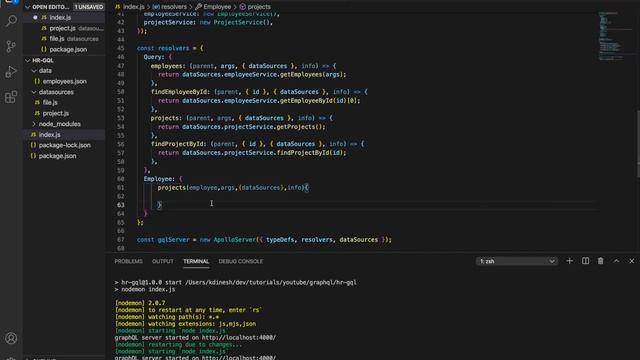This screenshot has width=640, height=360.
Task: Click resolvers in the breadcrumb
Action: tap(173, 7)
